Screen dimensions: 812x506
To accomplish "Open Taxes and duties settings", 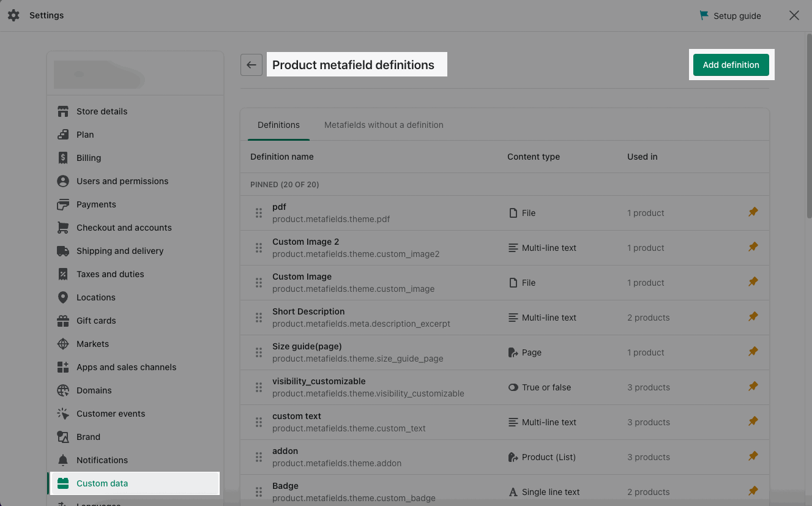I will [x=135, y=274].
